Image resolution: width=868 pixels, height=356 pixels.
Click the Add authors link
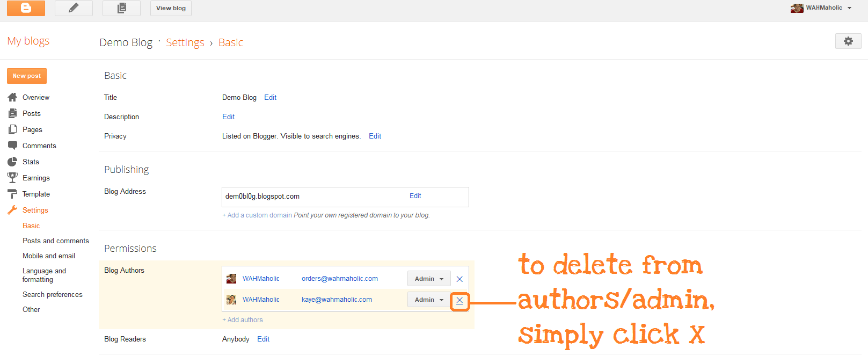click(243, 320)
